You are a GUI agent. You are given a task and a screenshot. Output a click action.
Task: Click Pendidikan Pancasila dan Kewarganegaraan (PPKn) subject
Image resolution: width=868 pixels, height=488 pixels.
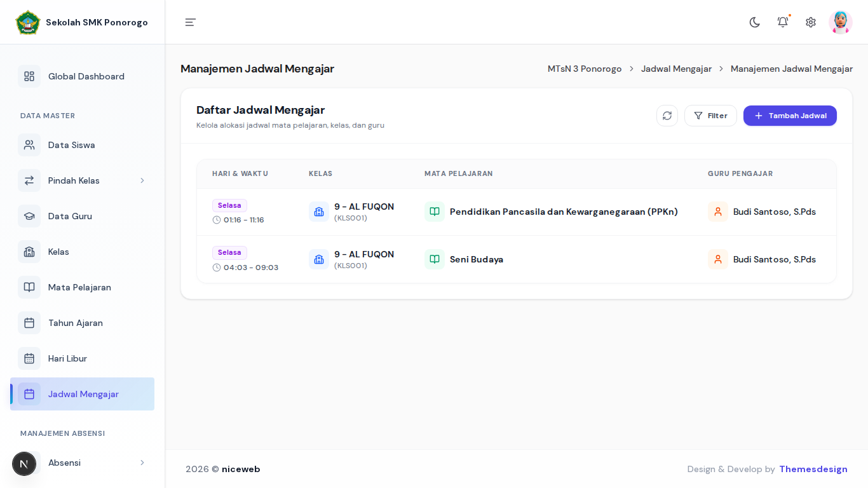click(564, 212)
